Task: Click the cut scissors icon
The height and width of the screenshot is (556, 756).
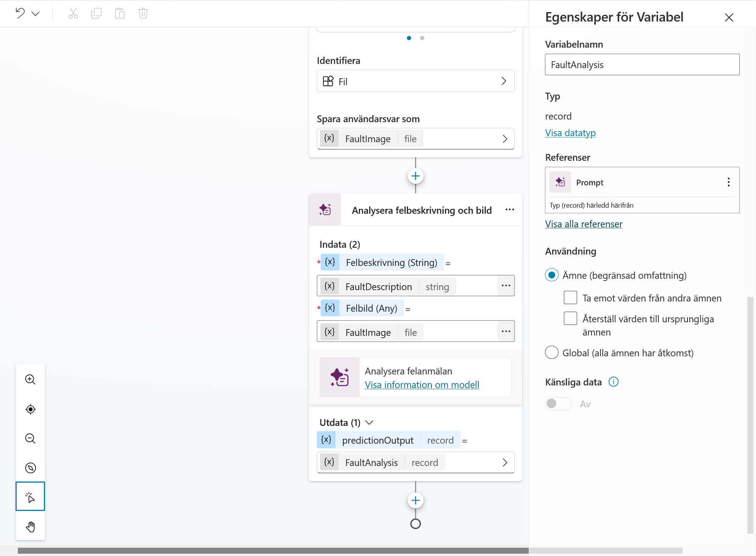Action: pyautogui.click(x=73, y=13)
